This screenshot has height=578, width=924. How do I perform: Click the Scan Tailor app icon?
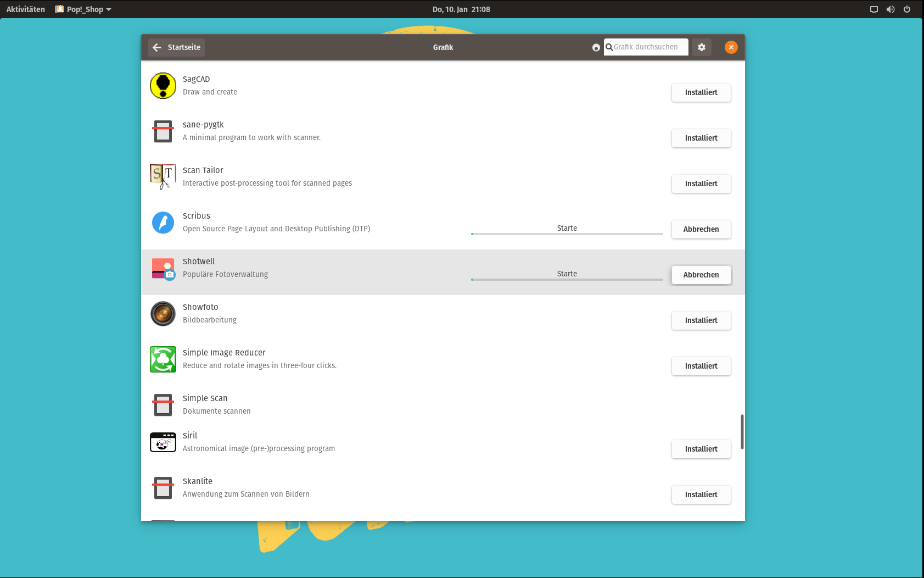pos(163,176)
